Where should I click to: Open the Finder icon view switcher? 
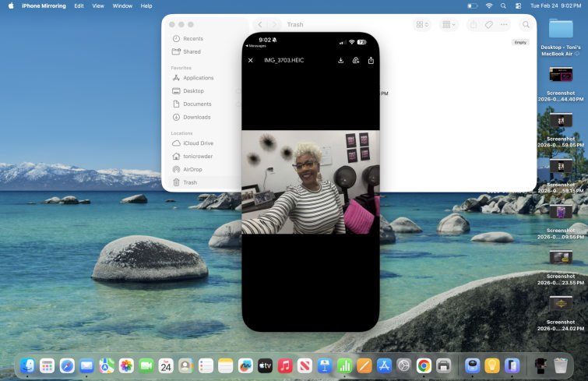[x=422, y=25]
